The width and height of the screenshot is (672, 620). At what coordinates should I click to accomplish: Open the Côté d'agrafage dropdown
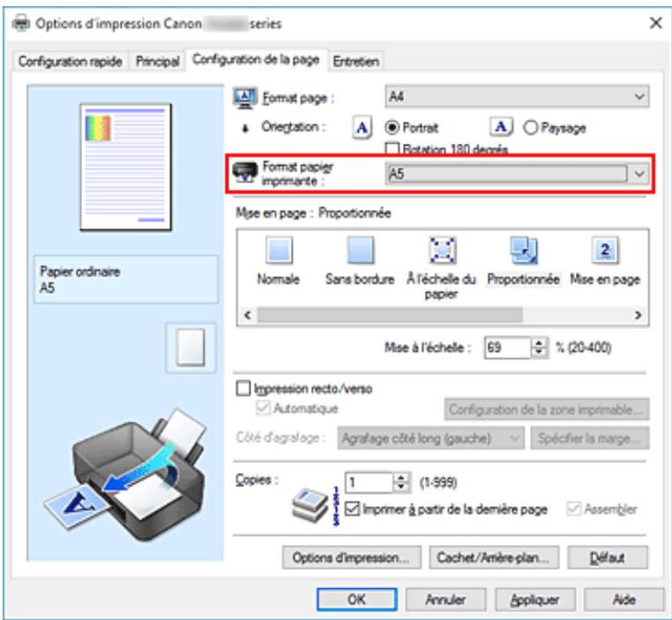[x=430, y=438]
